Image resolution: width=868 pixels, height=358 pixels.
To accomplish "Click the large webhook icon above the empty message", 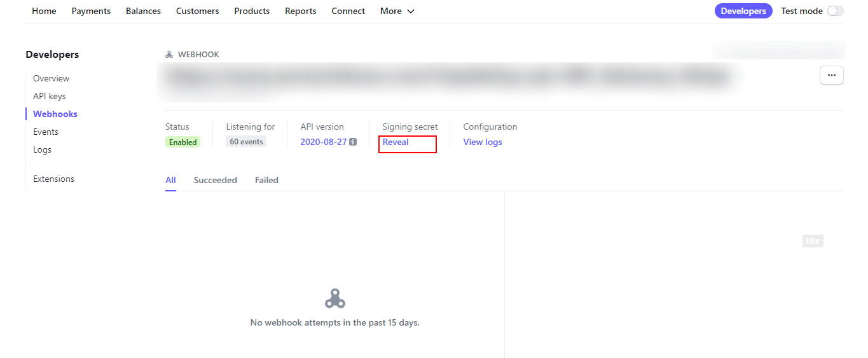I will tap(335, 298).
